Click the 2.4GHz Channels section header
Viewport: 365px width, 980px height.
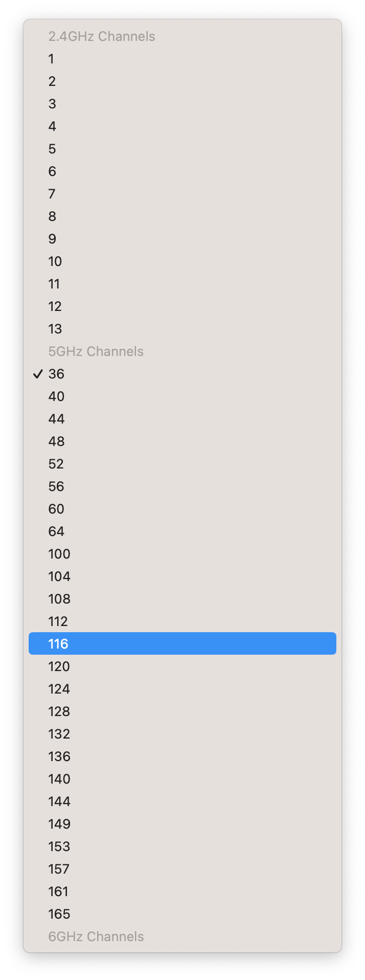[x=102, y=36]
